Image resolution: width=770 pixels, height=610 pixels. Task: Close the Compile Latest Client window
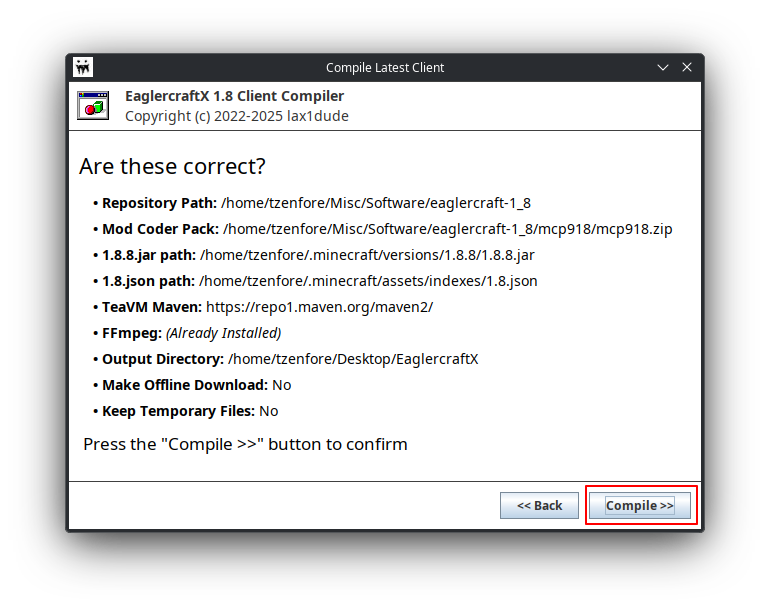687,67
